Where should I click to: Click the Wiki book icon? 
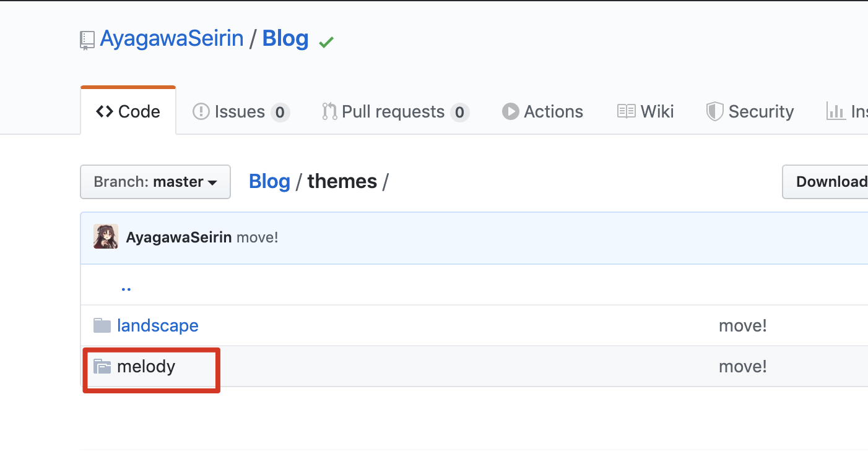(x=626, y=111)
